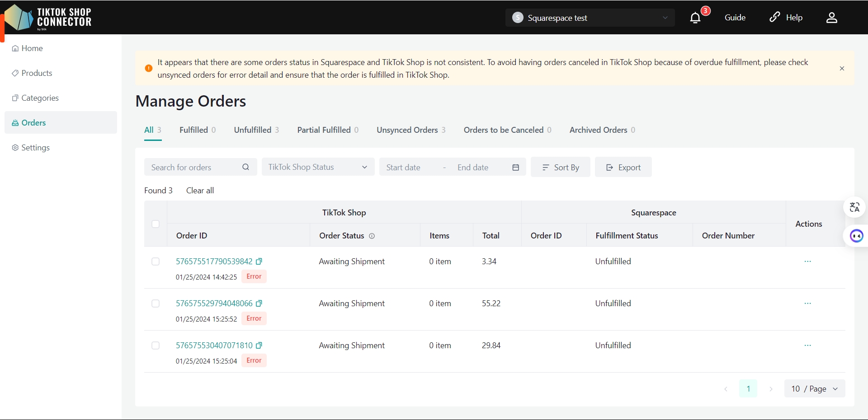Check the order 576575530407071810 row

coord(156,345)
